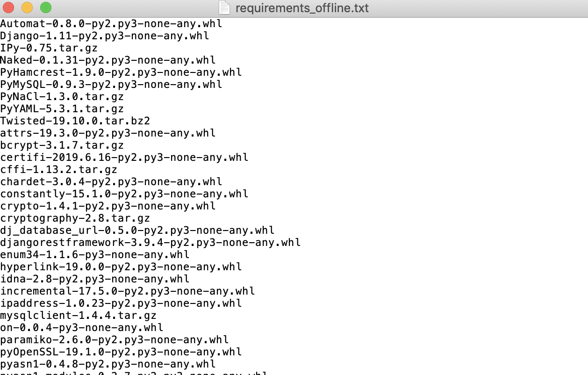Click the title text requirements_offline.txt
The height and width of the screenshot is (375, 588).
point(301,8)
